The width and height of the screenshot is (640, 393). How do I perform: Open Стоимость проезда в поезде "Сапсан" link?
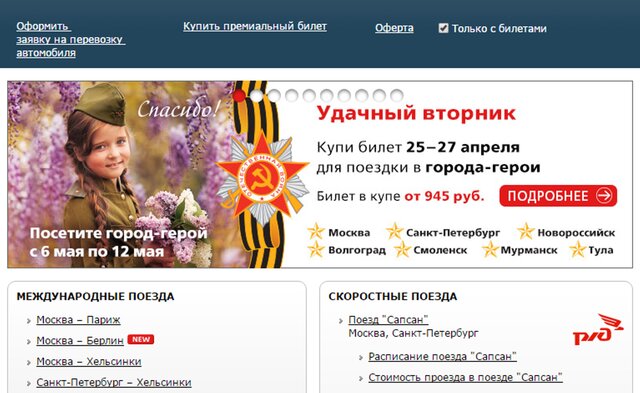pyautogui.click(x=465, y=377)
